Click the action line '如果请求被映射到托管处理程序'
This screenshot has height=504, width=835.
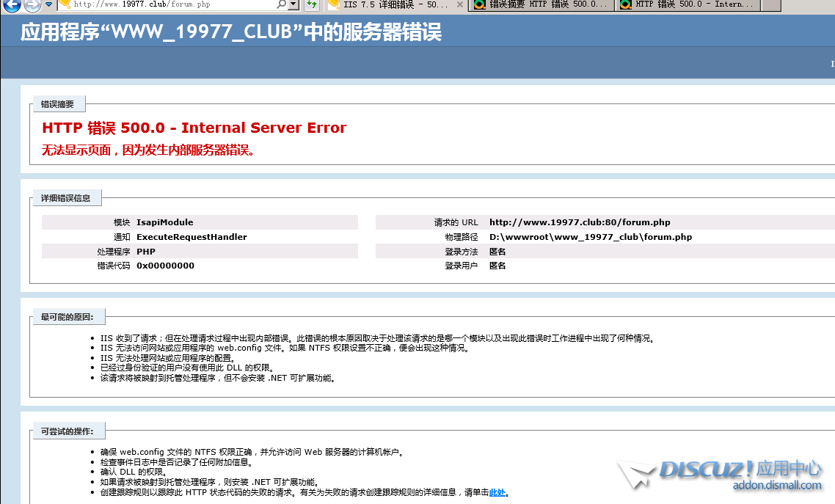click(x=211, y=482)
